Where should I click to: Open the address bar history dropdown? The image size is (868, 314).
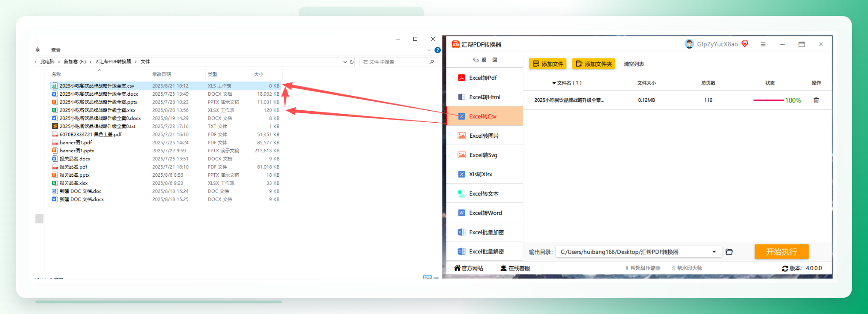(x=345, y=62)
